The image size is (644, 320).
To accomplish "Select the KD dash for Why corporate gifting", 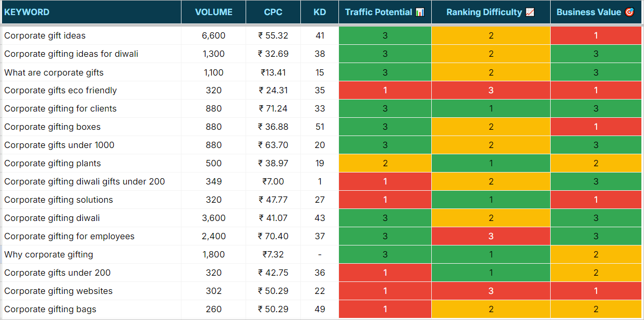I will tap(320, 254).
